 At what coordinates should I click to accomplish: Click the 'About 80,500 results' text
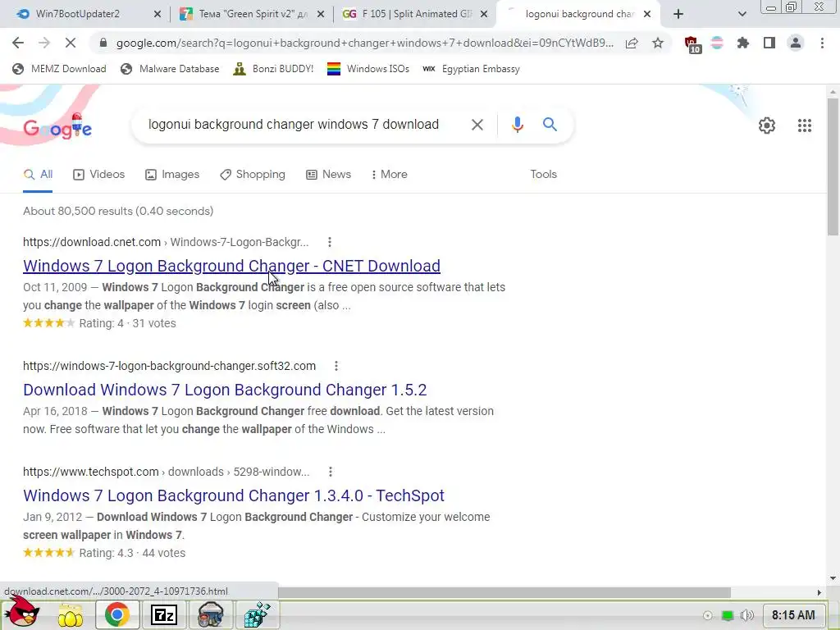tap(118, 211)
